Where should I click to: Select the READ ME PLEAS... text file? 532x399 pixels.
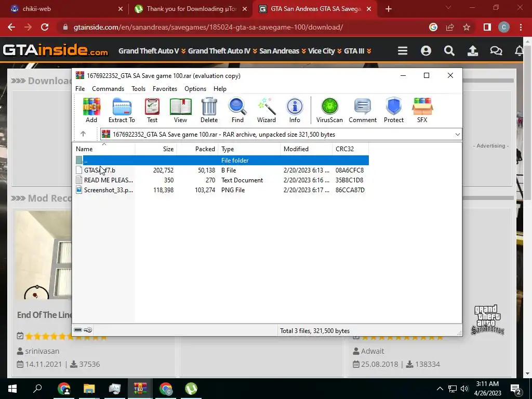click(x=221, y=180)
